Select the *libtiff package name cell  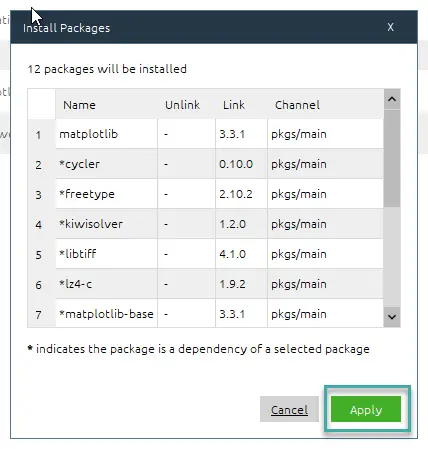pyautogui.click(x=106, y=254)
